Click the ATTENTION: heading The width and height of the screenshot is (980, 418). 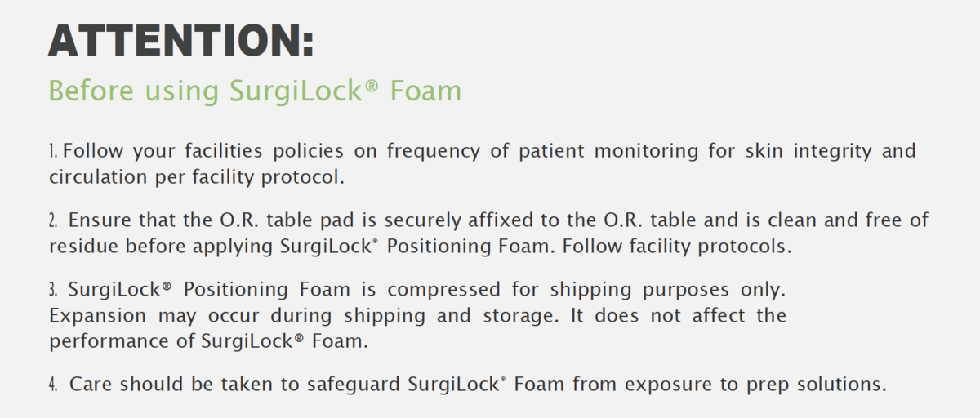tap(180, 40)
